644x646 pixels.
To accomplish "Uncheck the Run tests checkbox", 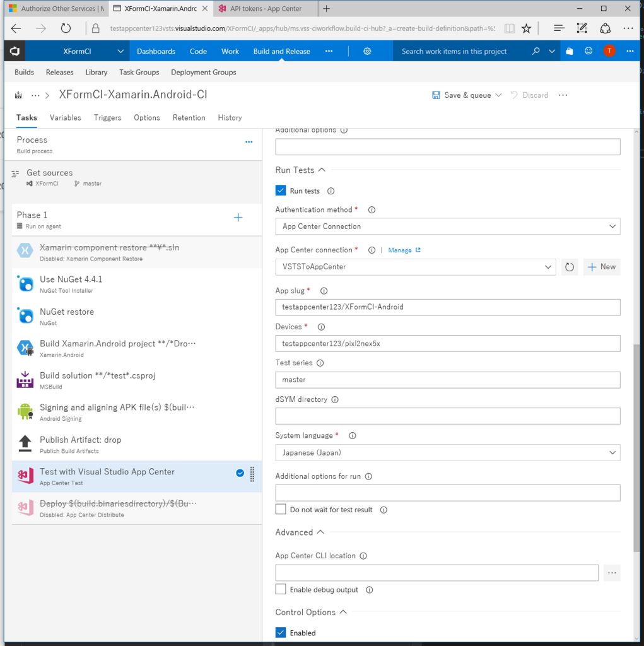I will (281, 191).
